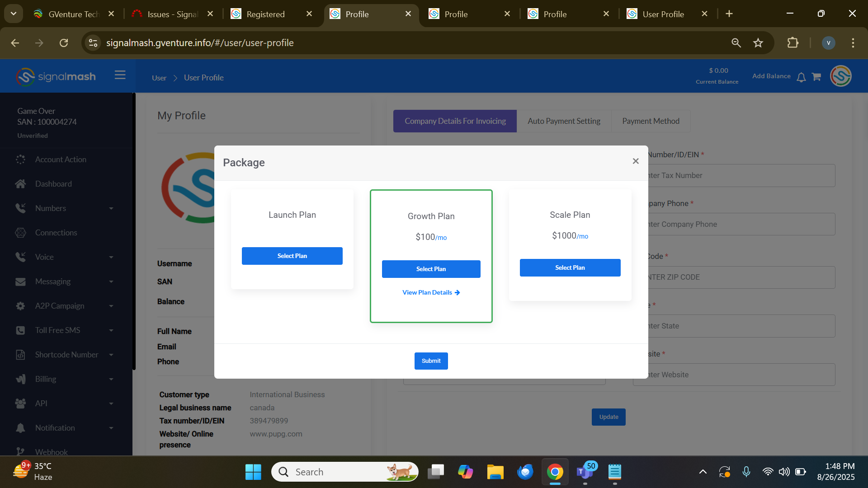Bookmark page with the star icon
The width and height of the screenshot is (868, 488).
coord(758,43)
